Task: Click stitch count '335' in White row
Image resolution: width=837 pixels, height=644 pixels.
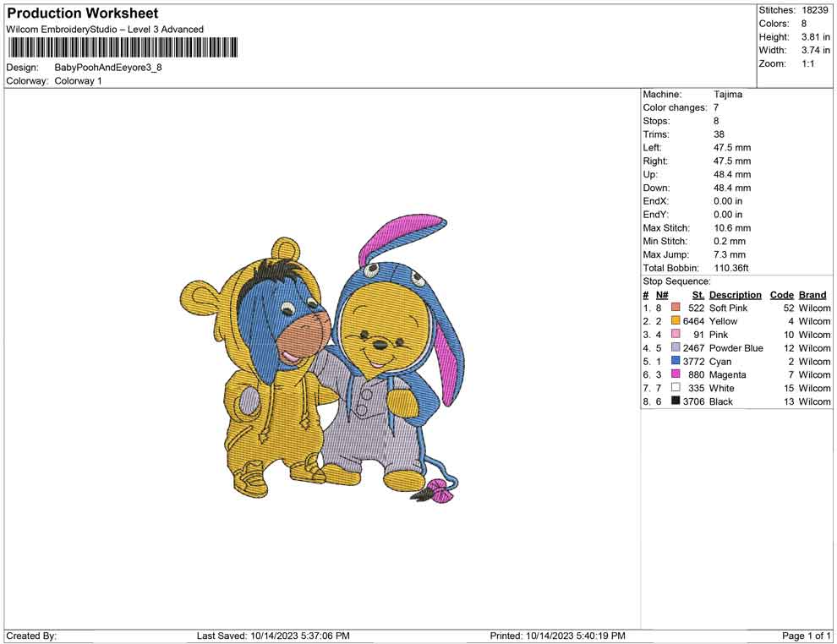Action: point(696,388)
